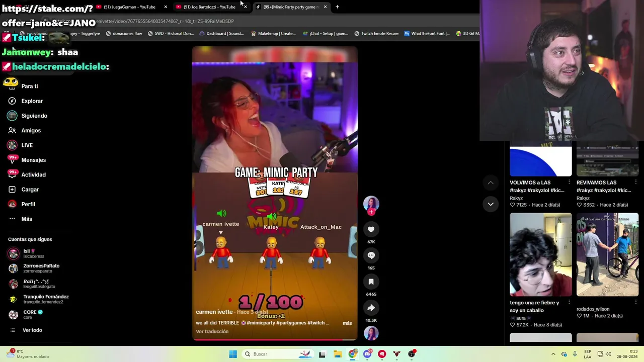Viewport: 644px width, 362px height.
Task: Open followed account ZorronesPaRato
Action: point(34,268)
